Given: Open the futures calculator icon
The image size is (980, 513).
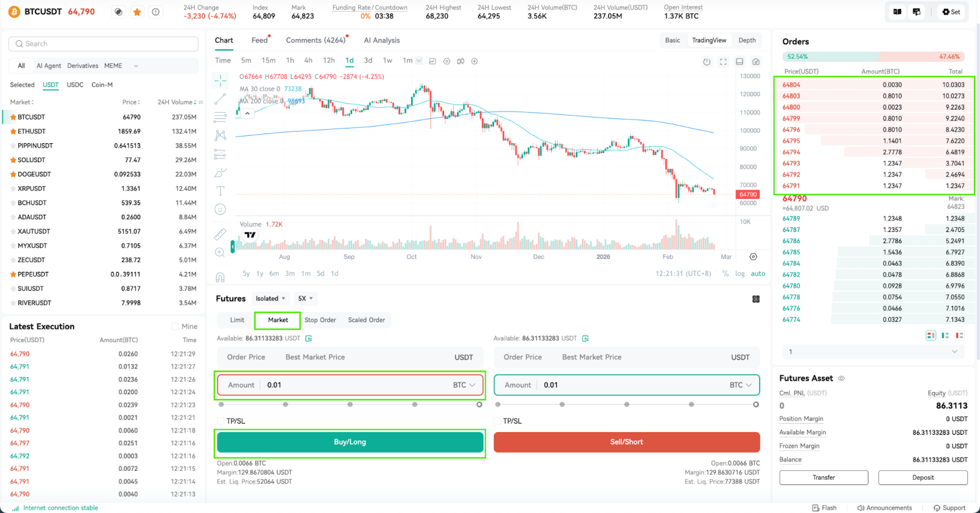Looking at the screenshot, I should (756, 299).
